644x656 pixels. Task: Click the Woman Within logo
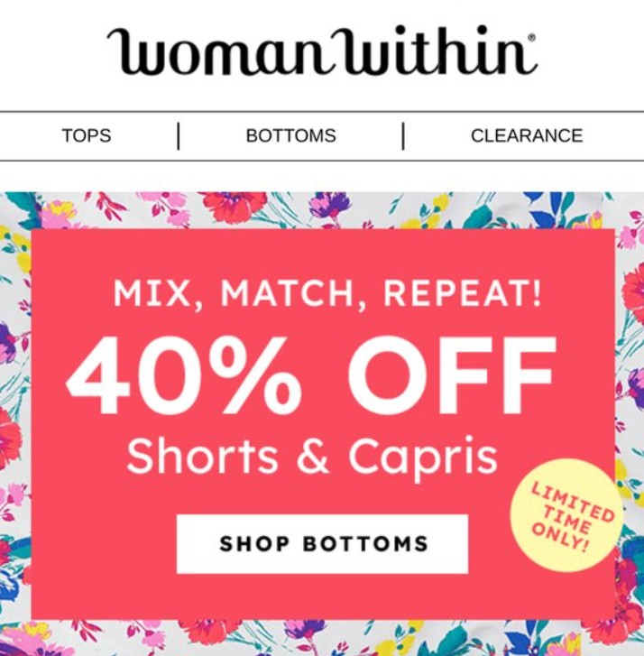(322, 51)
